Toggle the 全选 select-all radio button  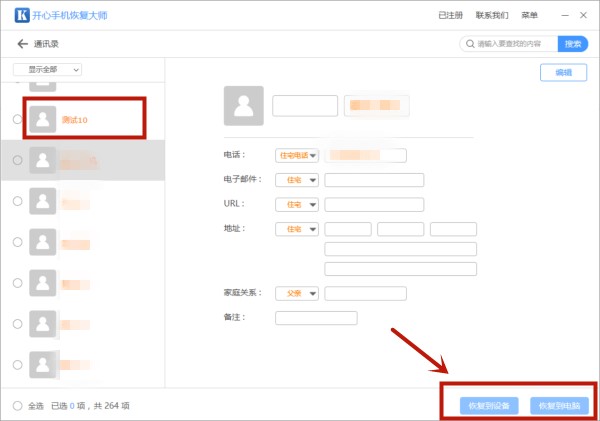(18, 406)
